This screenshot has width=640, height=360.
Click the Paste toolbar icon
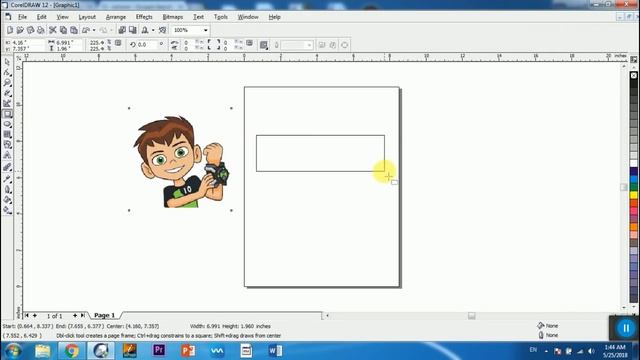click(x=74, y=30)
